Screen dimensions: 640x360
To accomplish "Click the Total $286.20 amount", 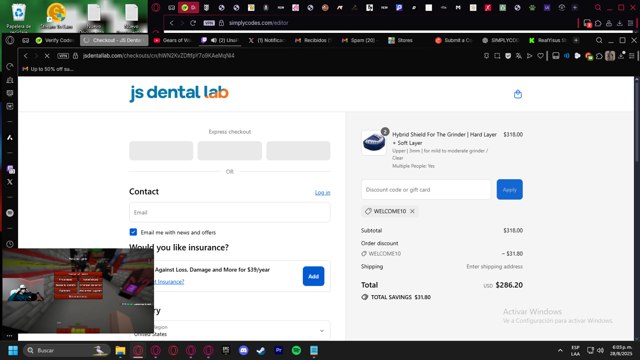I will click(x=509, y=285).
